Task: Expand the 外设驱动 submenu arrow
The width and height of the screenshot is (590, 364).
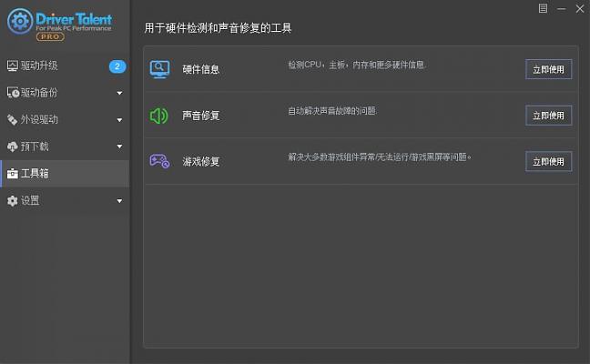Action: [x=119, y=119]
